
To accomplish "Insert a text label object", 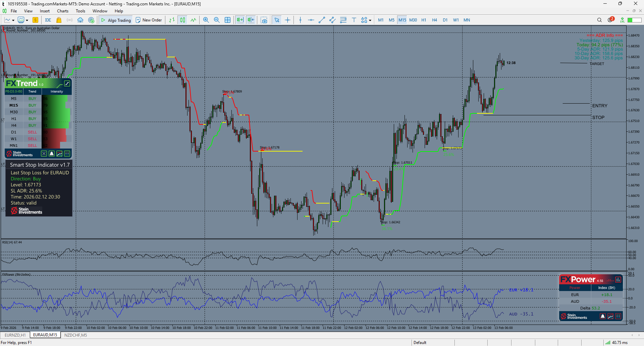I will (x=354, y=20).
